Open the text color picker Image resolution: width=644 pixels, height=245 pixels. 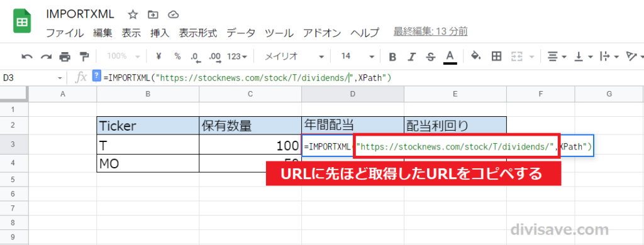(x=450, y=57)
